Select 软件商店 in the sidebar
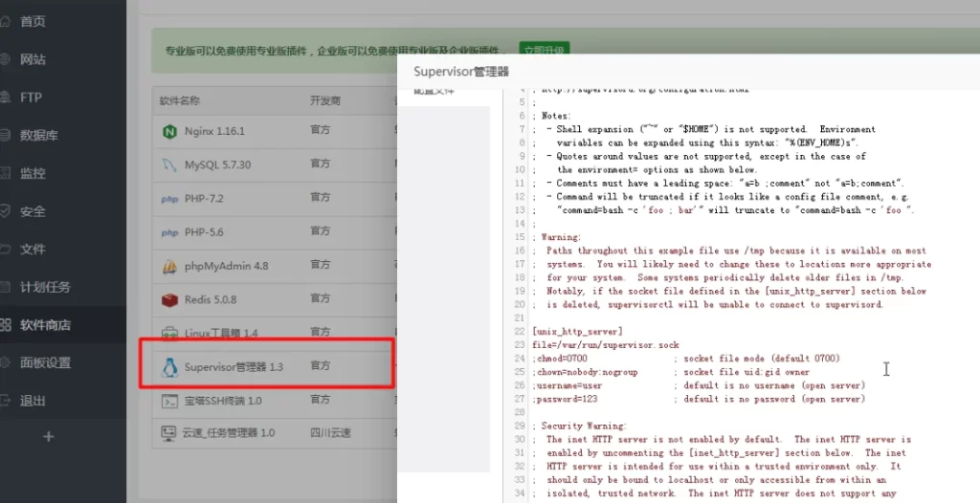Image resolution: width=980 pixels, height=503 pixels. 45,325
